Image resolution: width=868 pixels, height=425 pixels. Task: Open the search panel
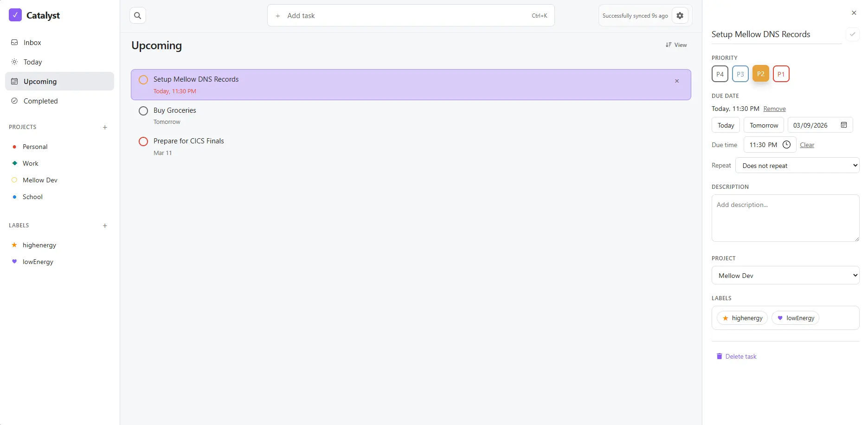(x=137, y=15)
